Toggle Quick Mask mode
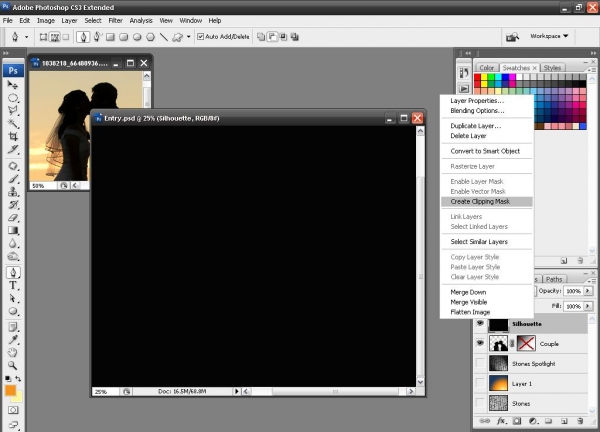The width and height of the screenshot is (600, 432). coord(13,410)
